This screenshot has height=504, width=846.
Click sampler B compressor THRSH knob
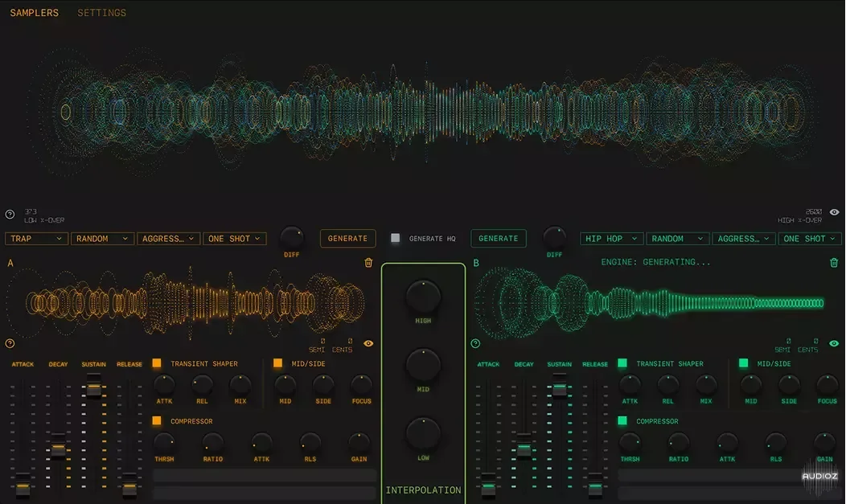tap(630, 443)
